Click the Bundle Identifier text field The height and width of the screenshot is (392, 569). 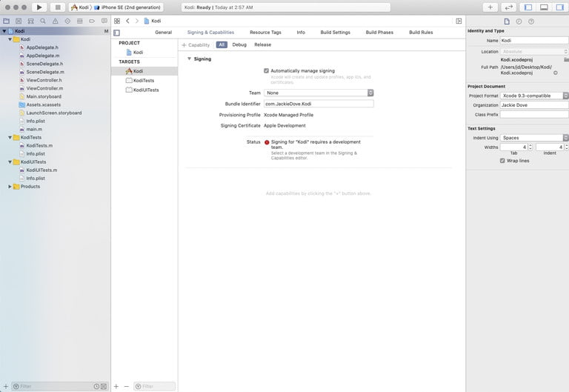[x=319, y=104]
